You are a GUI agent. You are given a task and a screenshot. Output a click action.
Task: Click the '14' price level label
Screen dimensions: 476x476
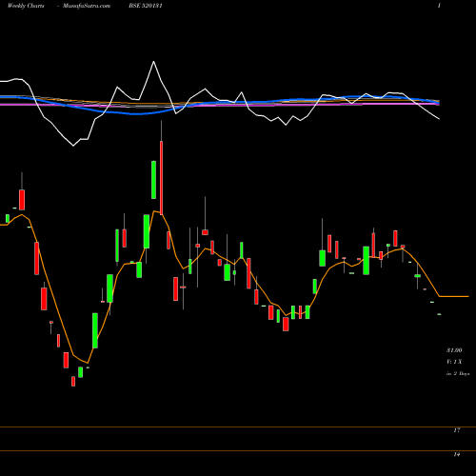tap(457, 455)
